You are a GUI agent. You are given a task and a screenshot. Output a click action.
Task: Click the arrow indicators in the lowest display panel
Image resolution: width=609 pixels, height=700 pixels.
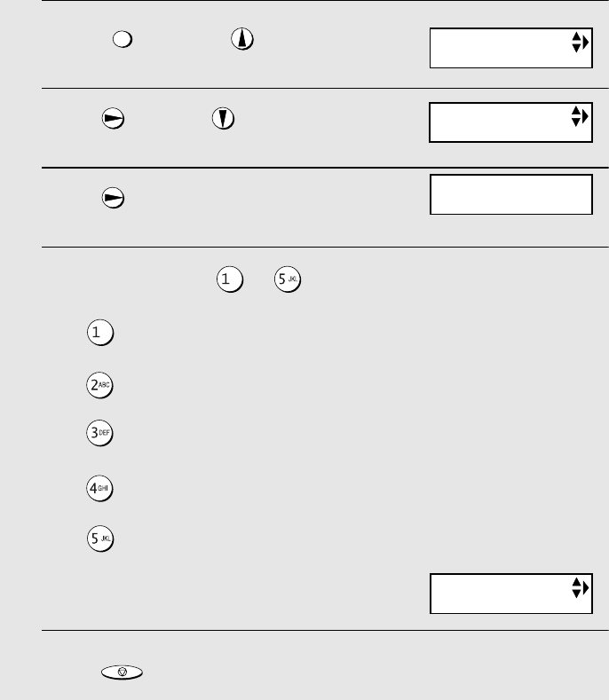pyautogui.click(x=580, y=587)
